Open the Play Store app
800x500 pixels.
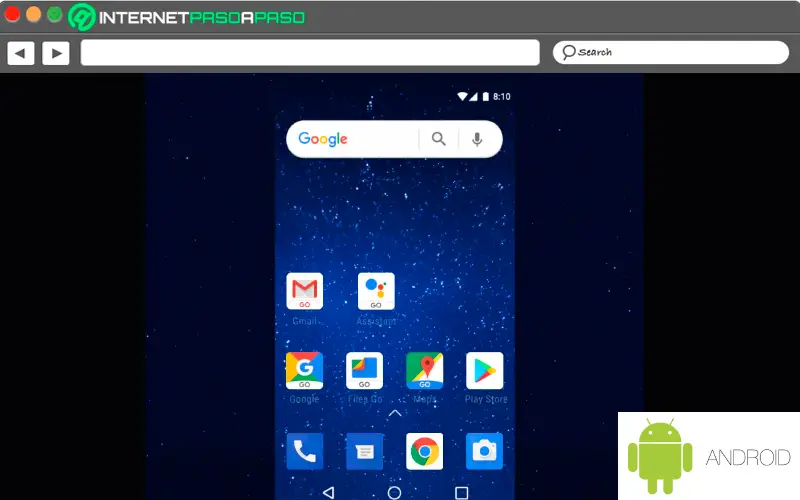pos(484,370)
